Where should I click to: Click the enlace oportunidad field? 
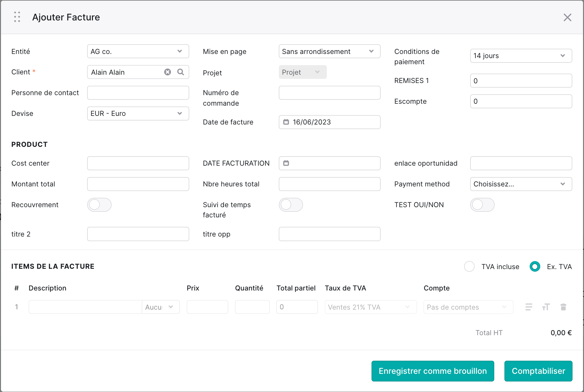[x=521, y=163]
